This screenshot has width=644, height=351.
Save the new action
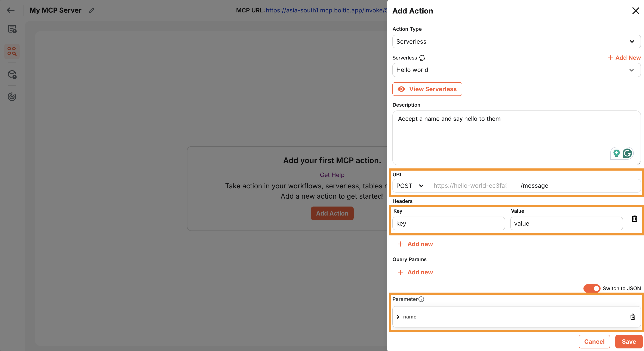coord(629,342)
